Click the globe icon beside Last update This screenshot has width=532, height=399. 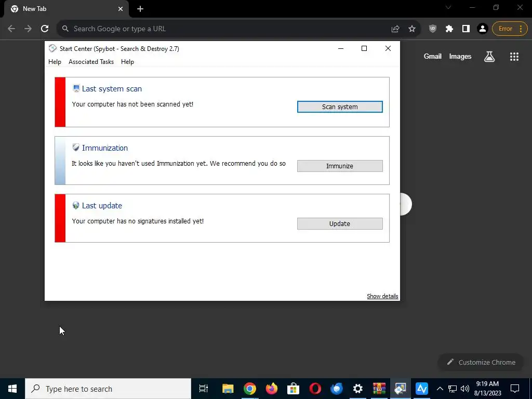coord(76,205)
